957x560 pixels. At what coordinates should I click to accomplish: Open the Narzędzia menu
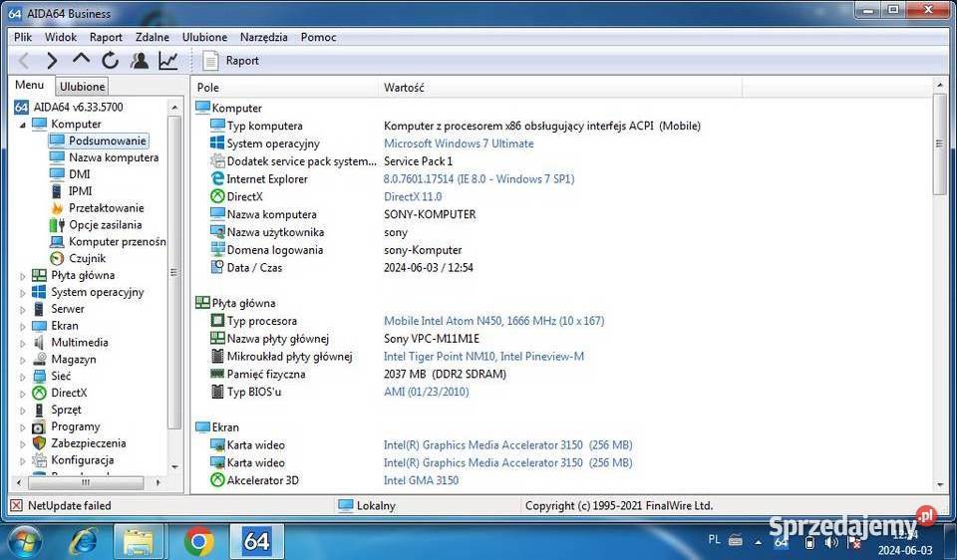pyautogui.click(x=263, y=37)
